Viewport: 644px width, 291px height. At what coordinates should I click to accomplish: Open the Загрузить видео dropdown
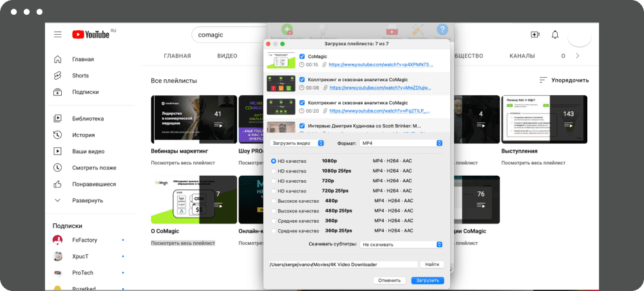(x=298, y=143)
